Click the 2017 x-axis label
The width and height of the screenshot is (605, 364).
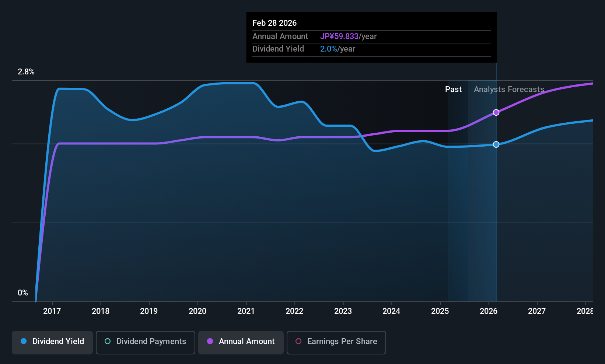click(52, 311)
